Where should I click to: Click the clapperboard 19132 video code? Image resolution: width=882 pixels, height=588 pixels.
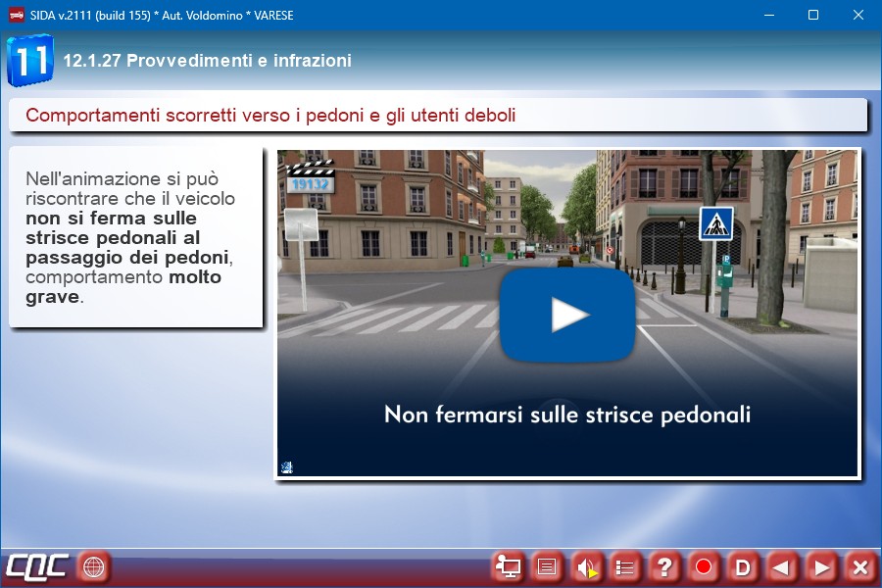coord(309,176)
